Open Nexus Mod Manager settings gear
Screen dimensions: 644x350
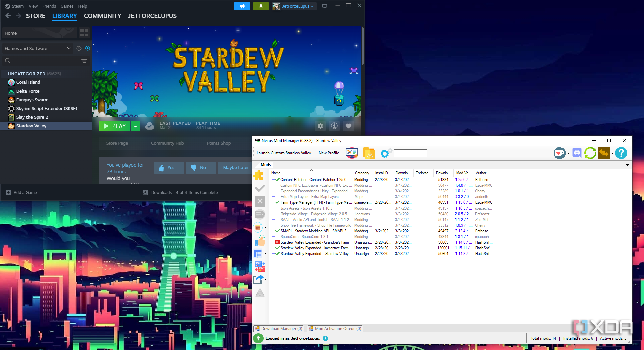(386, 153)
